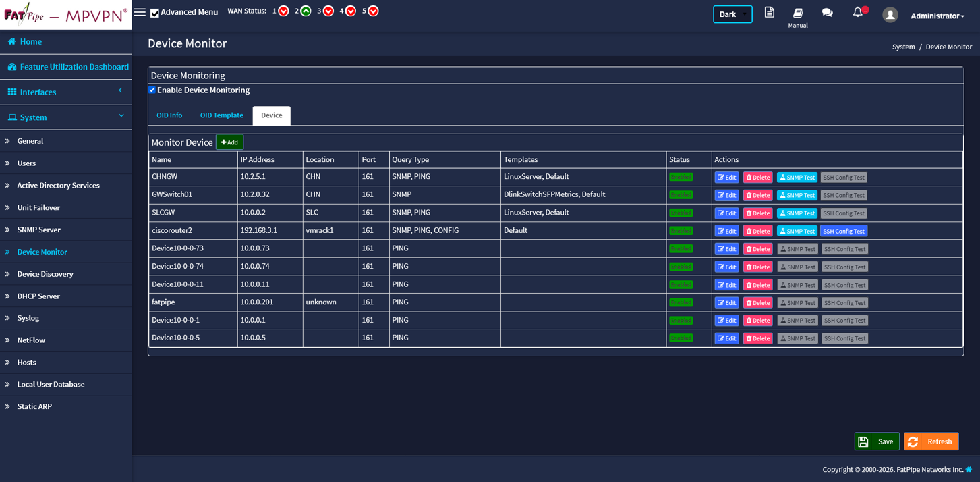
Task: Open Feature Utilization Dashboard
Action: (65, 67)
